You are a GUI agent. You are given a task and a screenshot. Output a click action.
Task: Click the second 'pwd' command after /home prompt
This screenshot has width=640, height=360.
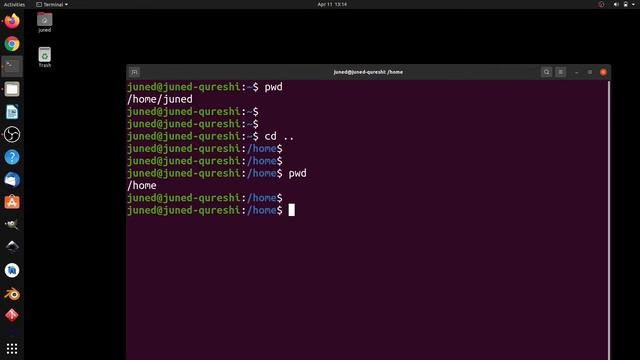point(298,173)
